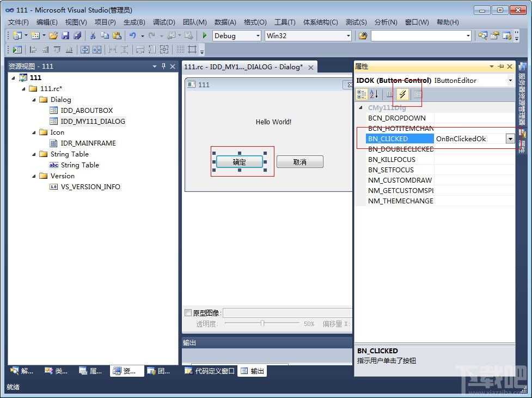Image resolution: width=532 pixels, height=398 pixels.
Task: Toggle the grid icon in the dialog layout toolbar
Action: 180,49
